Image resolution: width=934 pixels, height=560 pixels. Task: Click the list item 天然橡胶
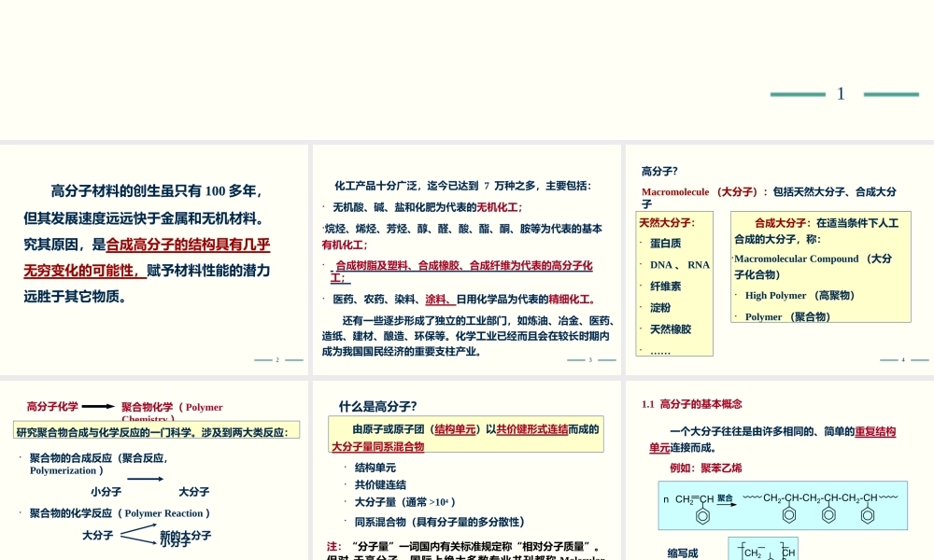click(671, 329)
